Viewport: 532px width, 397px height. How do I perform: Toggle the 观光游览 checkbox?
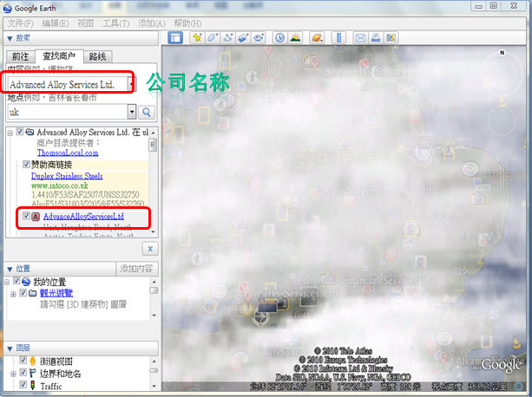point(23,293)
